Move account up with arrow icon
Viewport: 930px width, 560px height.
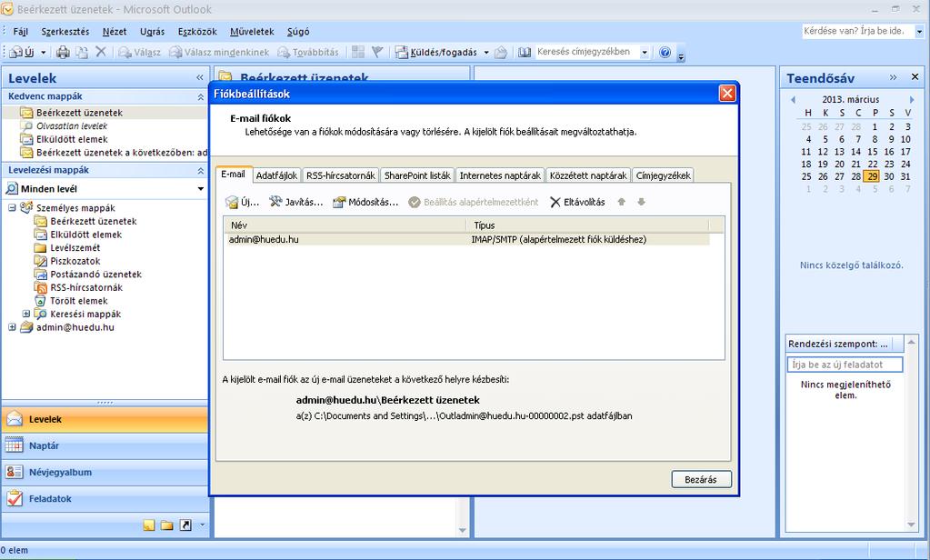tap(622, 202)
